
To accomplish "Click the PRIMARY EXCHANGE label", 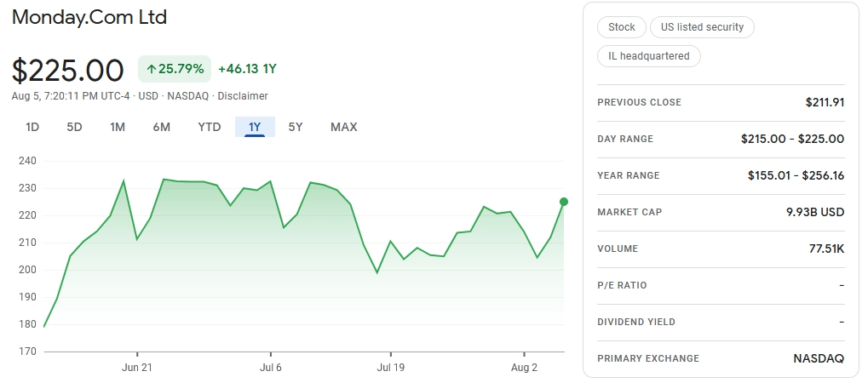I will pos(648,358).
